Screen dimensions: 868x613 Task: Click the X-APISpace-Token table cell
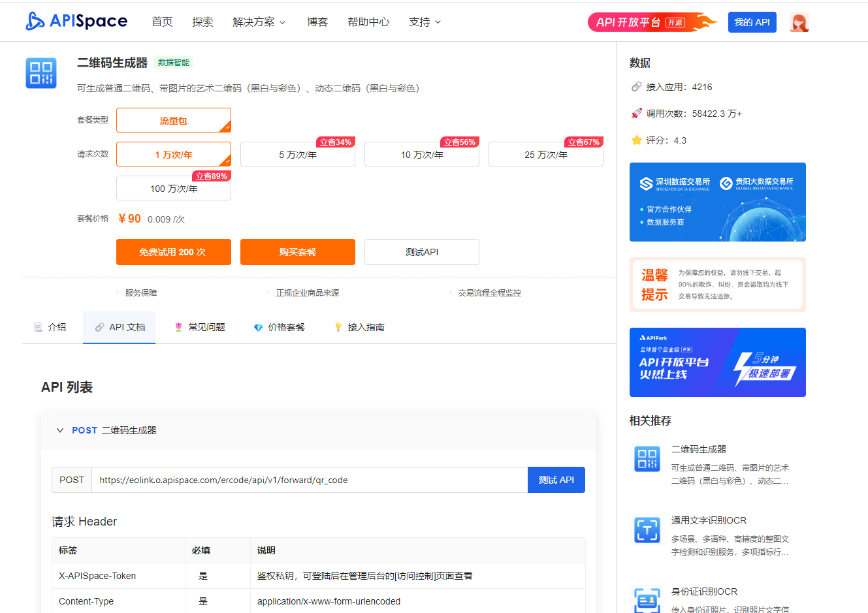[x=118, y=576]
